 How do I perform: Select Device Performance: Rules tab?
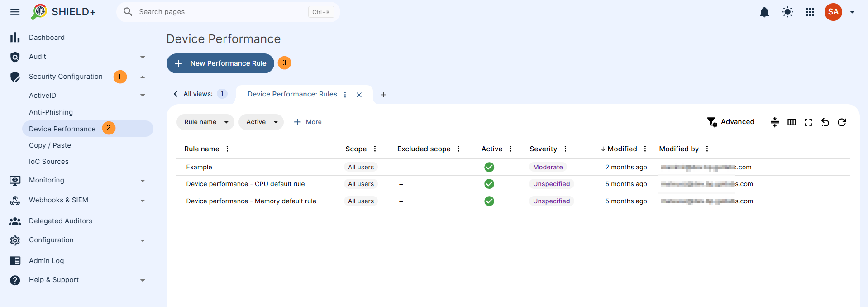[x=292, y=94]
